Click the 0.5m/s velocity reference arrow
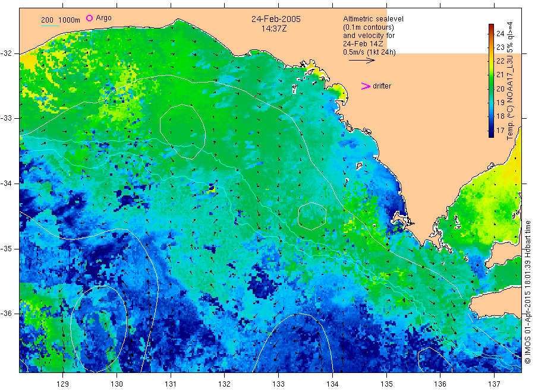This screenshot has height=392, width=535. 361,61
